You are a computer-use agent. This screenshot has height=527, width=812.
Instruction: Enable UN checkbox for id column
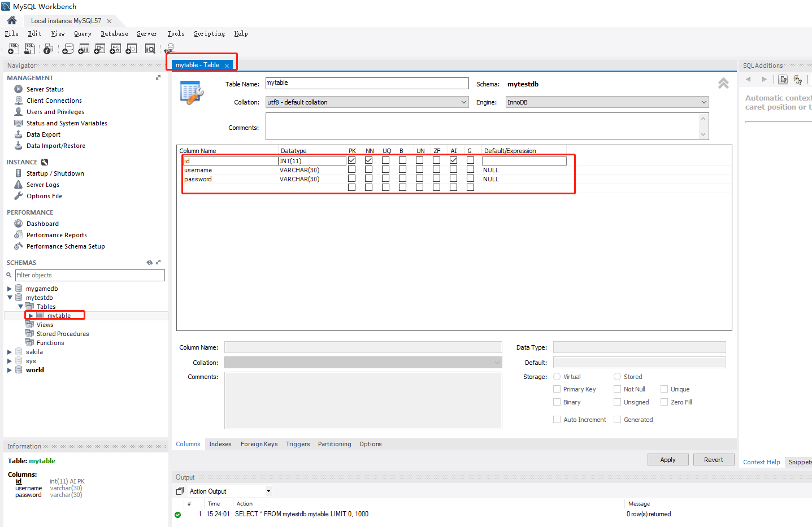pos(419,160)
